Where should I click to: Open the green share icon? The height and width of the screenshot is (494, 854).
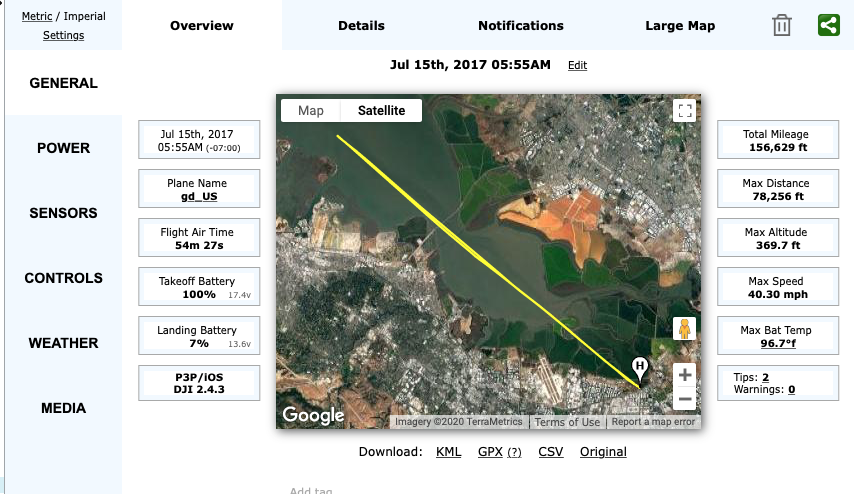[828, 25]
